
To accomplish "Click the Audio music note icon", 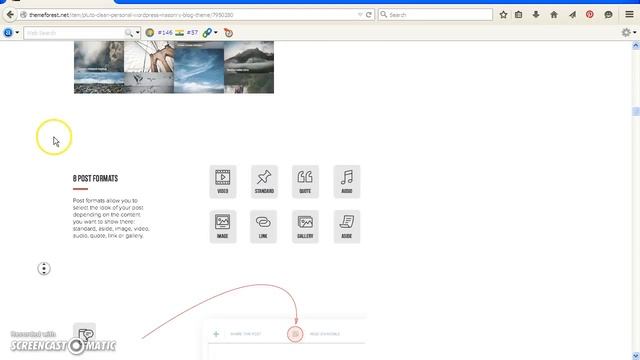I will click(x=347, y=182).
